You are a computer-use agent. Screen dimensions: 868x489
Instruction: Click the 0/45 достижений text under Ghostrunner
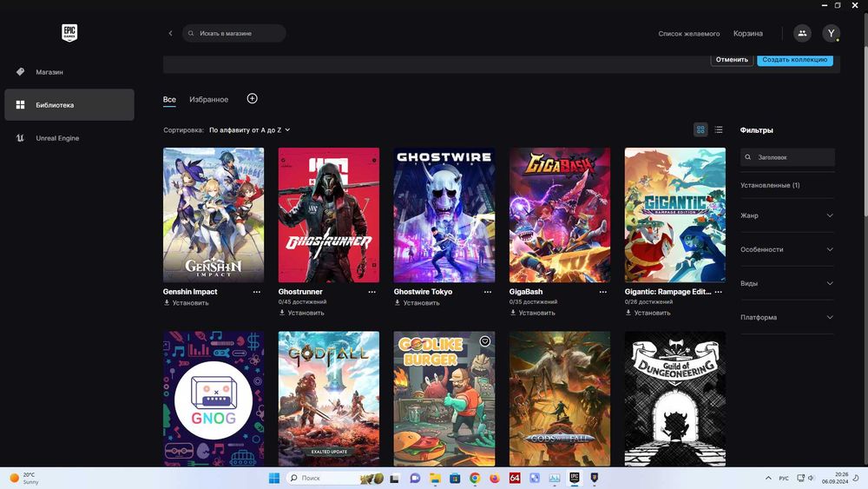tap(302, 301)
